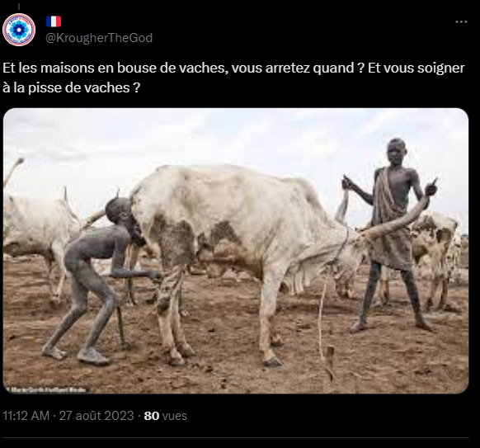Click the 27 août 2023 date

coord(96,416)
